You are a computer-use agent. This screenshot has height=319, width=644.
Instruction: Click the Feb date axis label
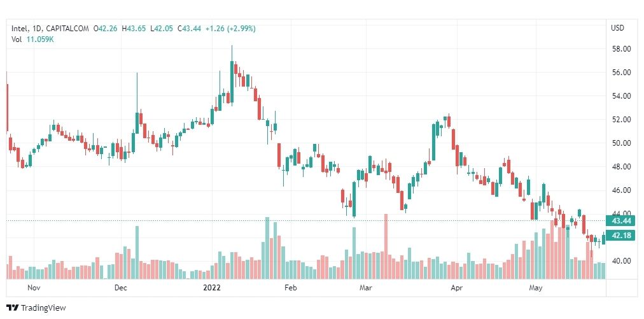pos(290,288)
